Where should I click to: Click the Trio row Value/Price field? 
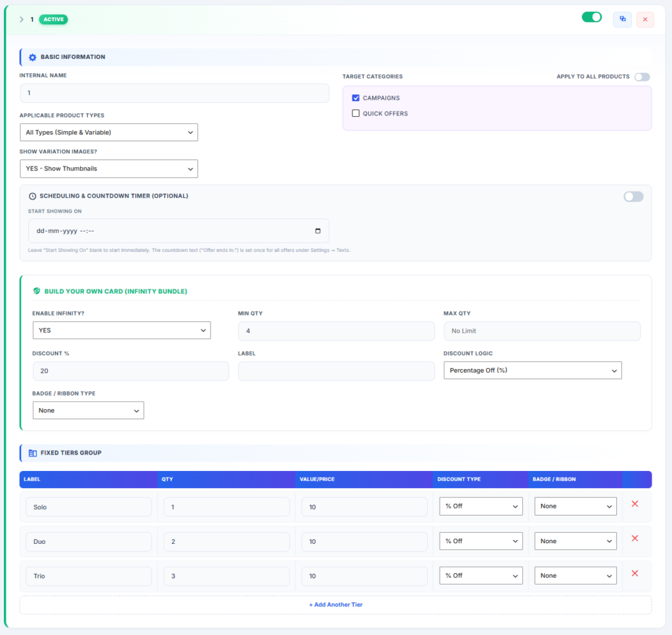[365, 576]
